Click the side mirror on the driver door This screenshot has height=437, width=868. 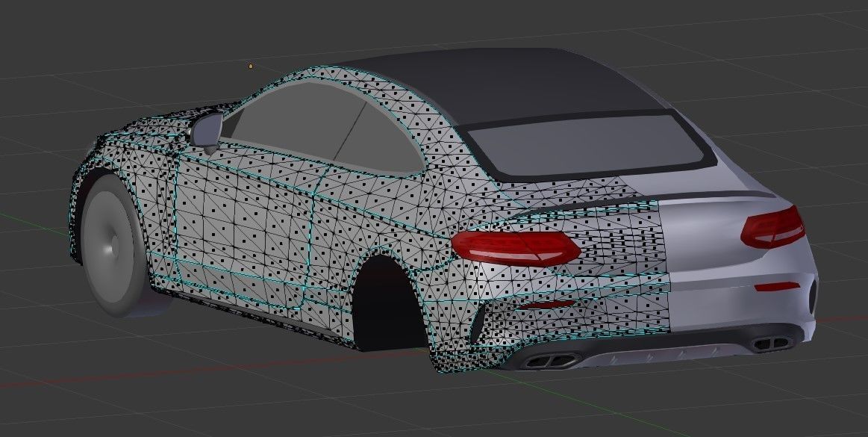[207, 128]
